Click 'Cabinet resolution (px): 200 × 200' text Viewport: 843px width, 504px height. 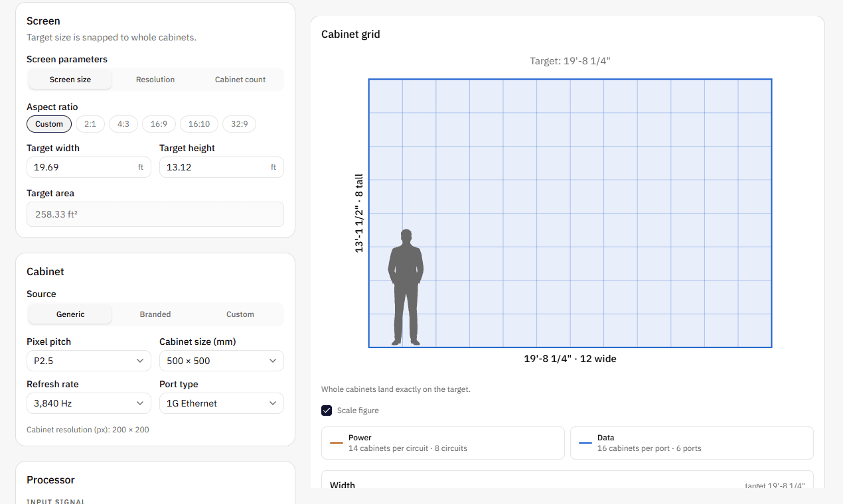pyautogui.click(x=88, y=430)
